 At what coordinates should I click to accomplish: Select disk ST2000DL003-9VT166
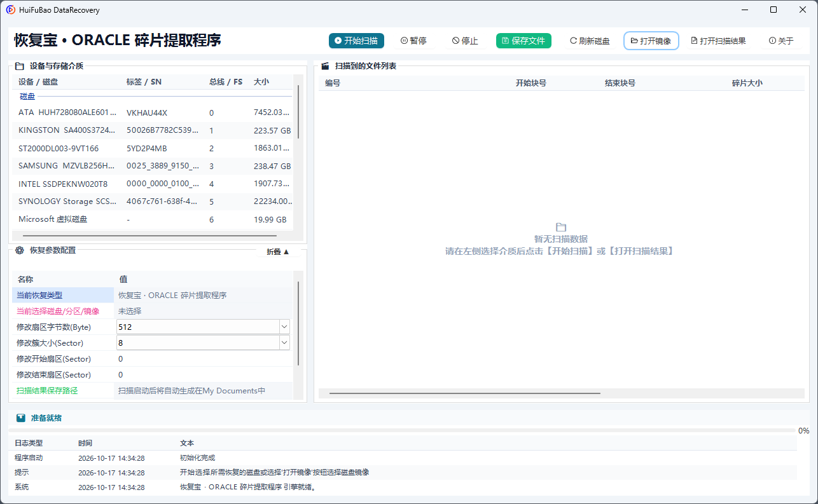[x=153, y=148]
